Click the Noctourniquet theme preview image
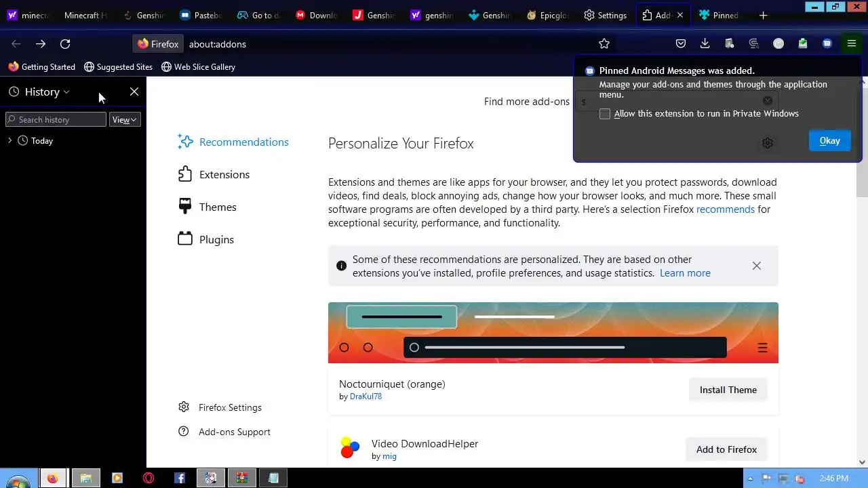Image resolution: width=868 pixels, height=488 pixels. (553, 333)
